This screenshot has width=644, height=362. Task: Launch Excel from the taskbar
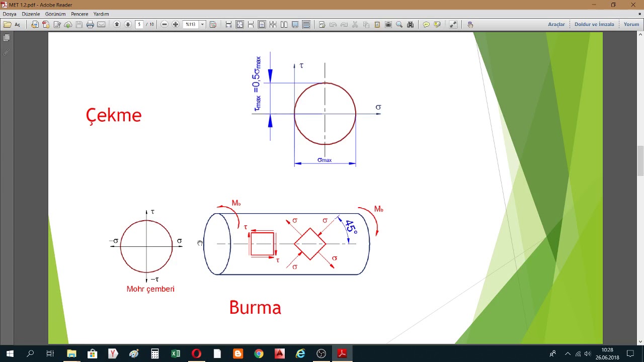point(176,354)
